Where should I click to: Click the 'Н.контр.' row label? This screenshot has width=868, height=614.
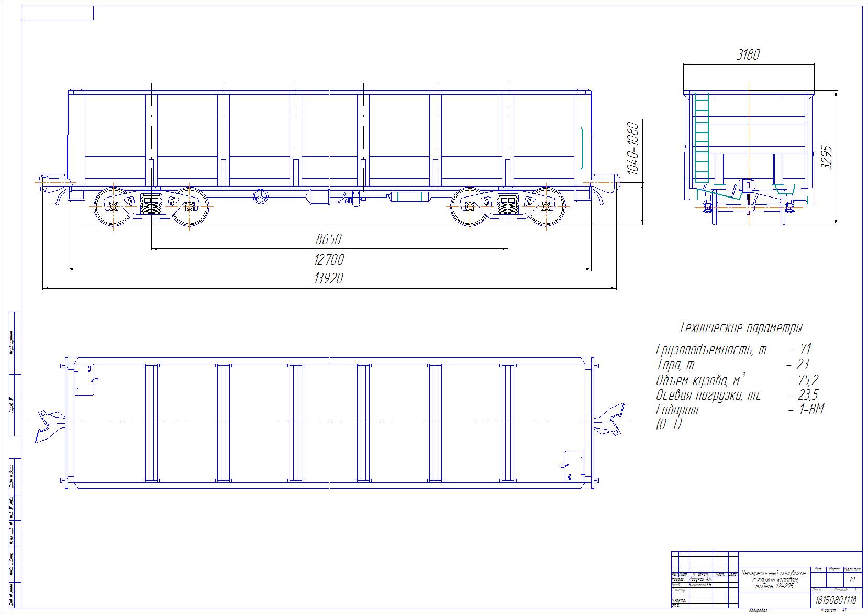[679, 600]
